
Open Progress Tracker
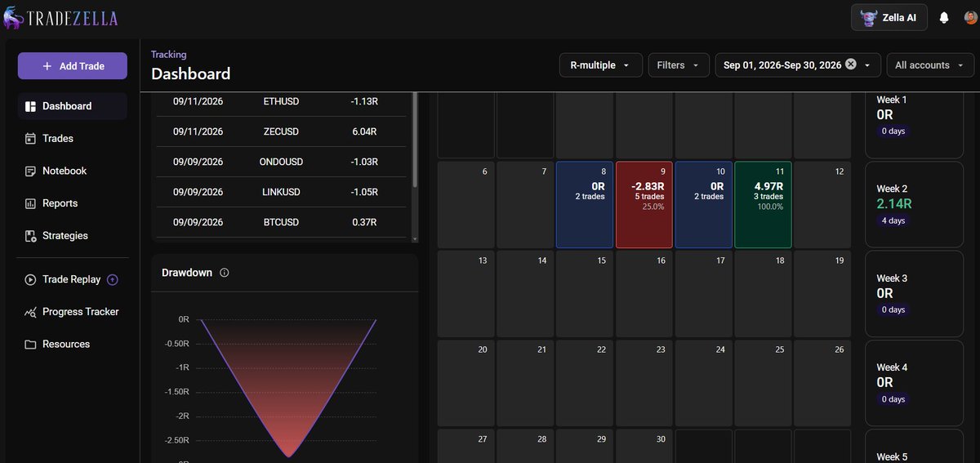tap(73, 312)
